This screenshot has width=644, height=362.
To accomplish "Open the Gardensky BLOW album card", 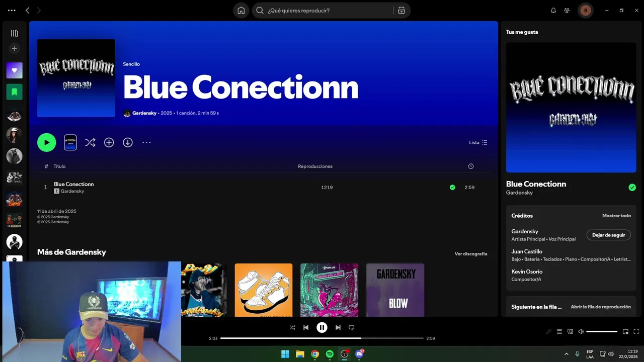I will (395, 290).
